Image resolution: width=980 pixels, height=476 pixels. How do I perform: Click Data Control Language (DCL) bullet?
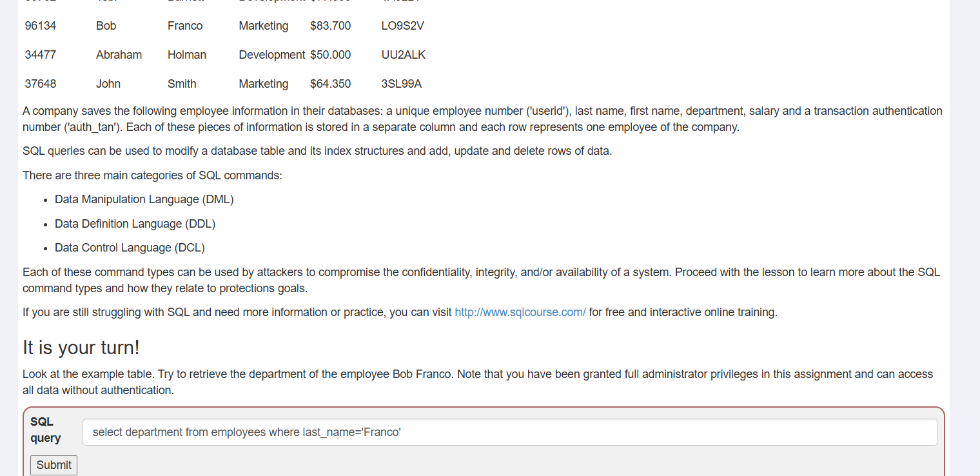point(130,248)
